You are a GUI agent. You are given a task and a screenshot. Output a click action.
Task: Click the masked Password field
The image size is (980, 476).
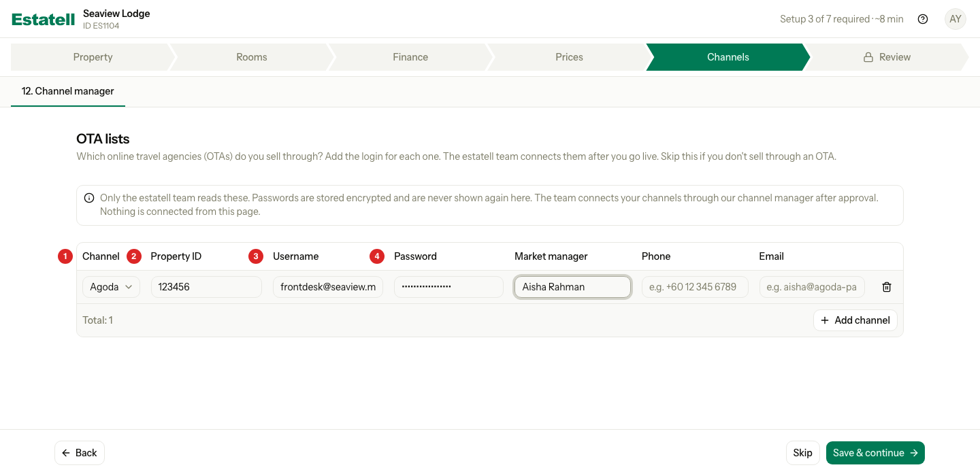(448, 287)
